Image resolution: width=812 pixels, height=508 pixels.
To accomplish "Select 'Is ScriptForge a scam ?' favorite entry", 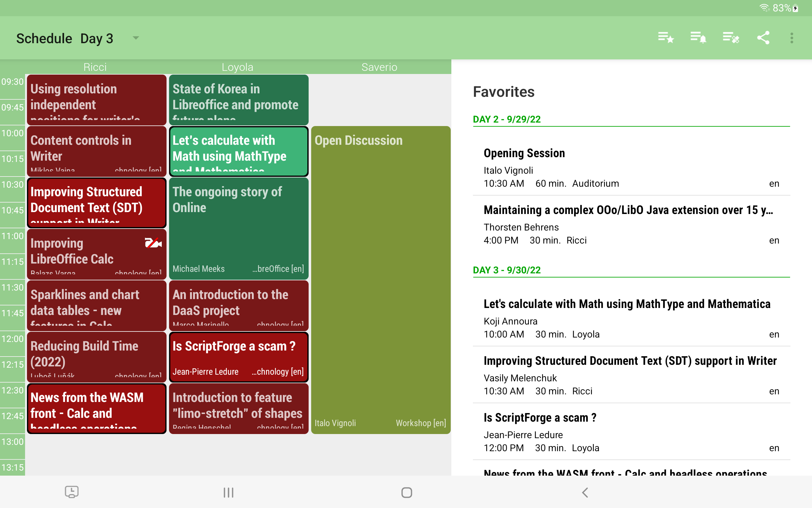I will click(632, 432).
